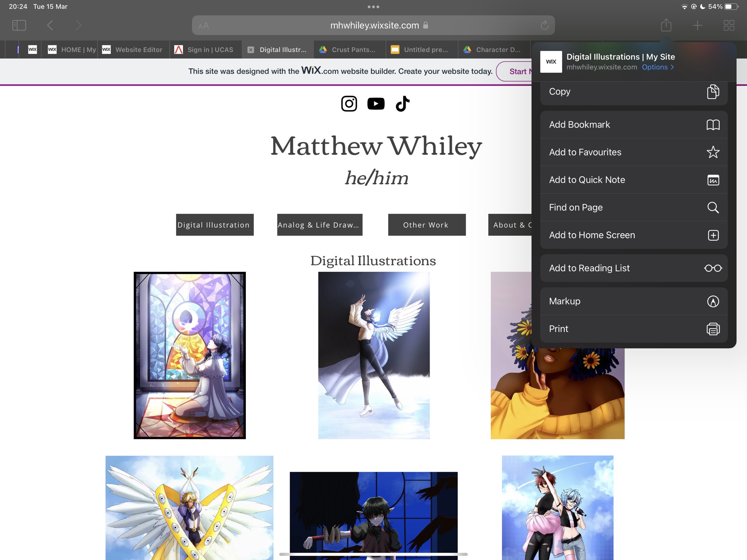Open the AA page settings menu
Image resolution: width=747 pixels, height=560 pixels.
point(204,26)
